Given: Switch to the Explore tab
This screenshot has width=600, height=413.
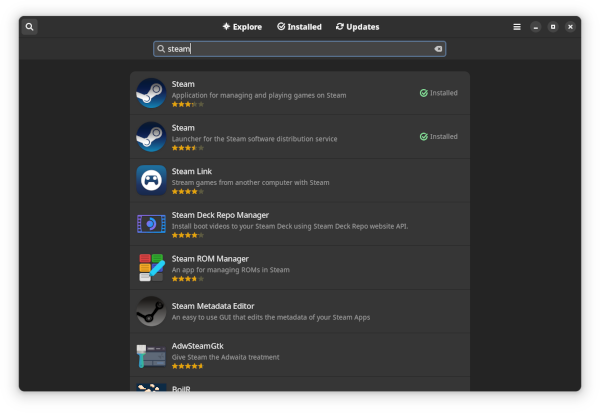Looking at the screenshot, I should click(242, 27).
